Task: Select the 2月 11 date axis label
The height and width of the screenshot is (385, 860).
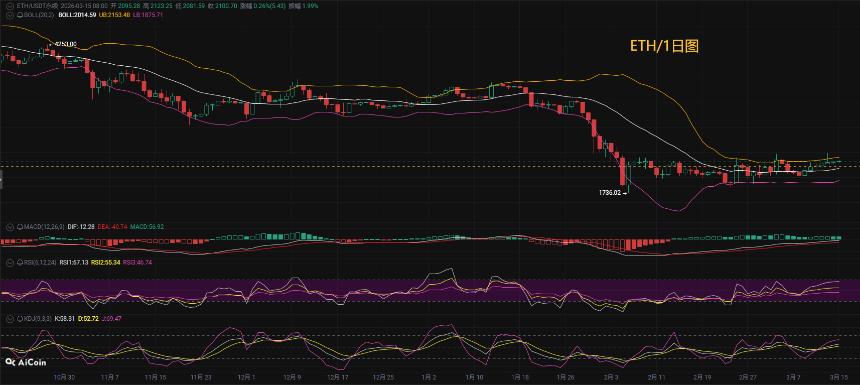Action: [x=657, y=377]
